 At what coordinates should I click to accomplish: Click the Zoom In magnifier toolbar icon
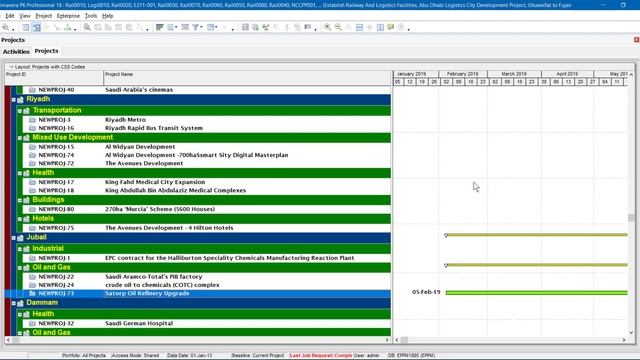[x=327, y=27]
